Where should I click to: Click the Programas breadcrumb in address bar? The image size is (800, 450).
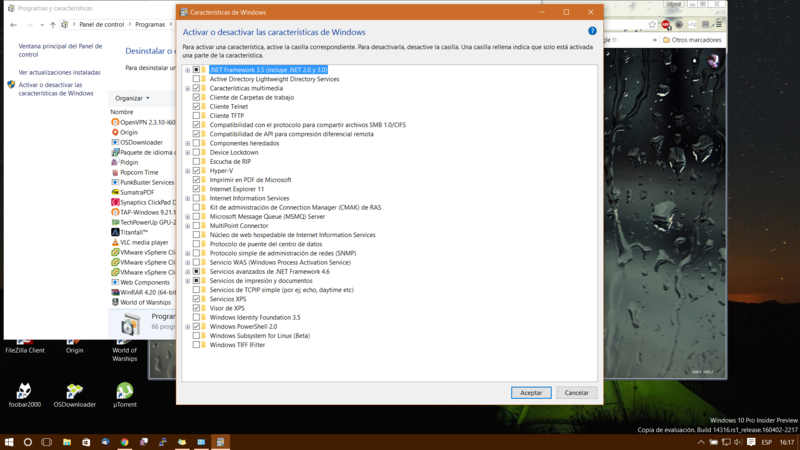(x=150, y=24)
